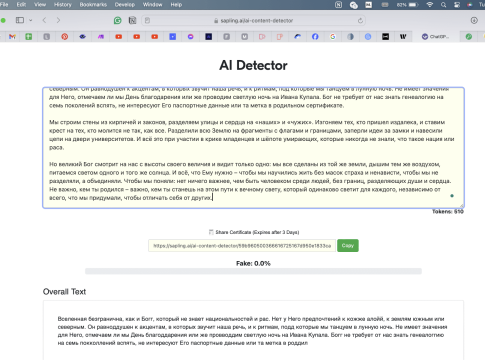This screenshot has height=360, width=485.
Task: Click the green Grammarly dot in the text area
Action: click(452, 196)
